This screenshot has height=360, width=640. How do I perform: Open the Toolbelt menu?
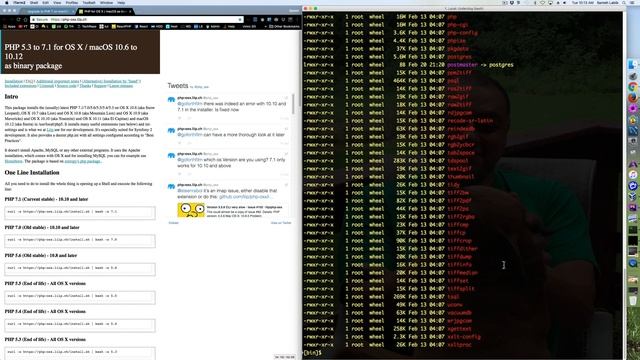point(89,2)
